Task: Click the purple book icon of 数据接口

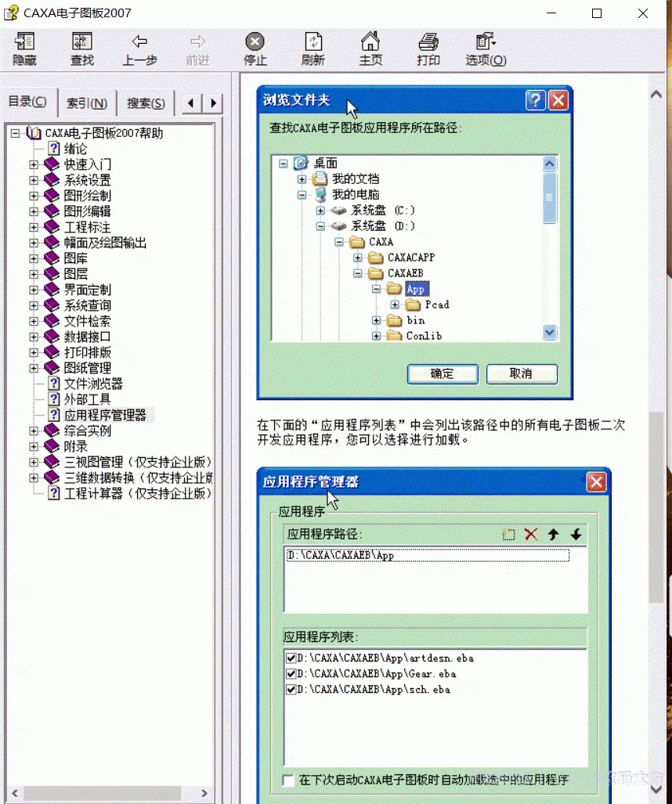Action: coord(52,337)
